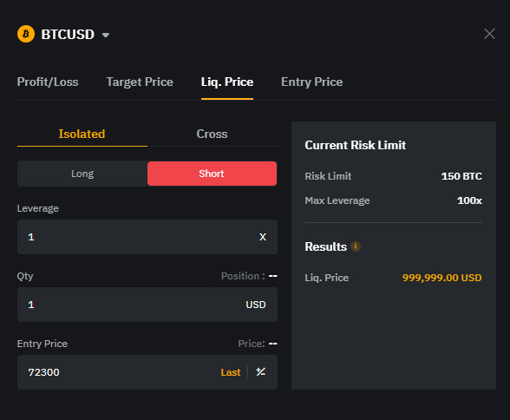Fill the Last price link
The image size is (510, 420).
click(231, 372)
